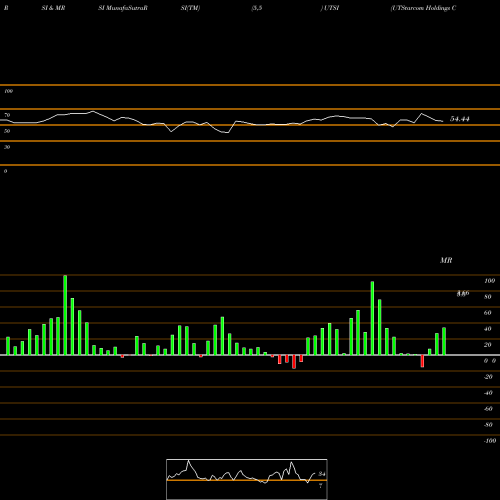The height and width of the screenshot is (500, 500).
Task: Click the -20 label on MR axis
Action: [x=488, y=377]
